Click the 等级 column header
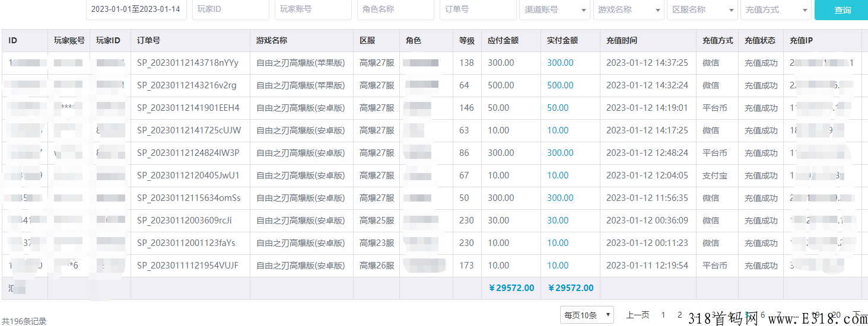This screenshot has height=326, width=868. (x=467, y=41)
